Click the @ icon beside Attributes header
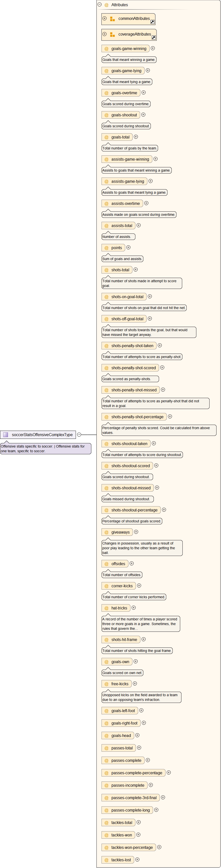 coord(106,5)
